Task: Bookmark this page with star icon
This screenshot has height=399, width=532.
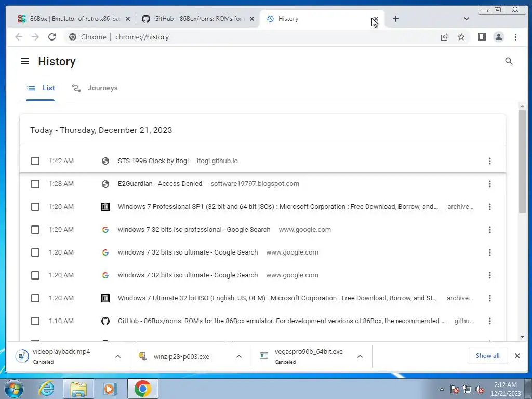Action: 461,37
